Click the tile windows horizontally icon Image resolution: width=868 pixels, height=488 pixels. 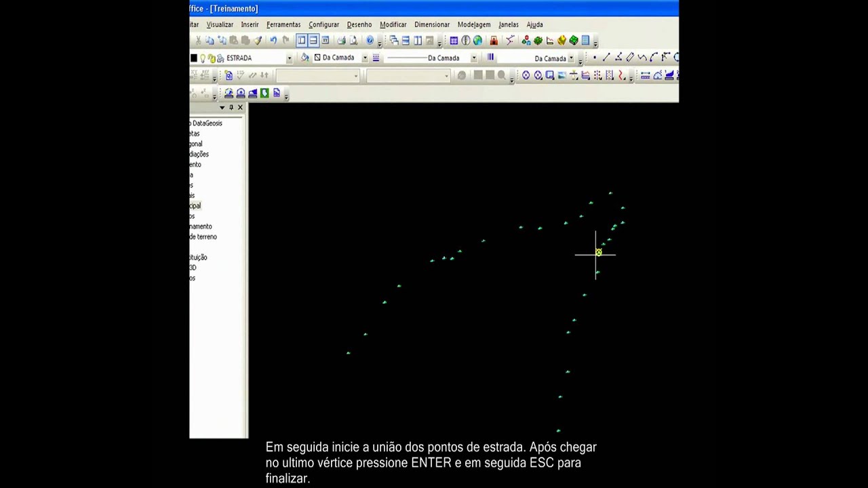406,40
